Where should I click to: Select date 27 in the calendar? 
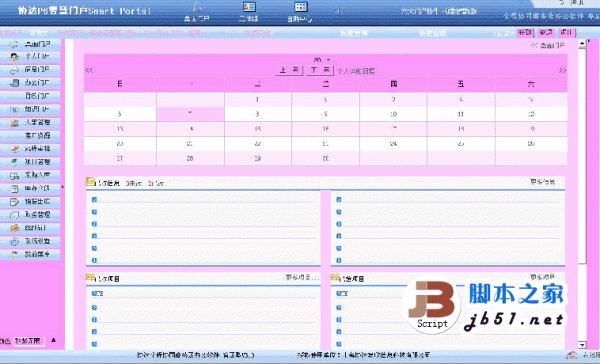point(120,158)
